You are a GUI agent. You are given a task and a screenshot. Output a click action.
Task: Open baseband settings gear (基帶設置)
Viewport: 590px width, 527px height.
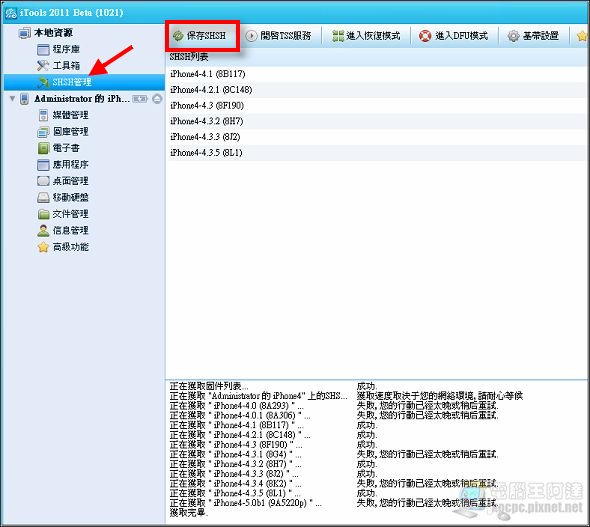(513, 36)
